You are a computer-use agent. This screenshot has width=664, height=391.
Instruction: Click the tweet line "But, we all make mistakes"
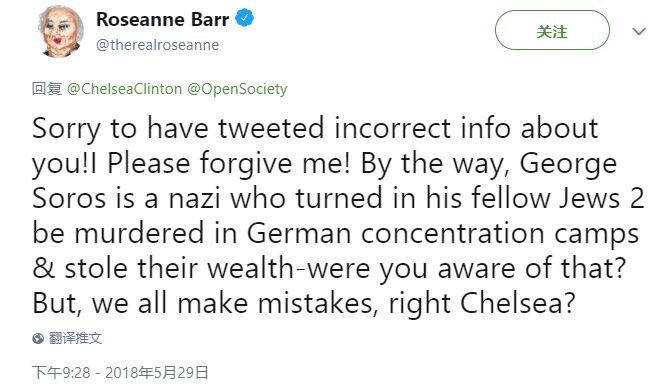[x=304, y=305]
